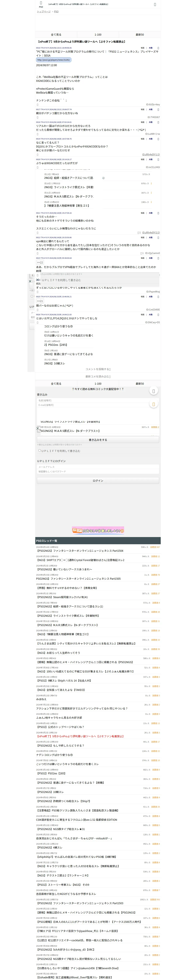The image size is (196, 980).
Task: Focus the 秘密鍵もしくはパスワード field
Action: point(98,471)
